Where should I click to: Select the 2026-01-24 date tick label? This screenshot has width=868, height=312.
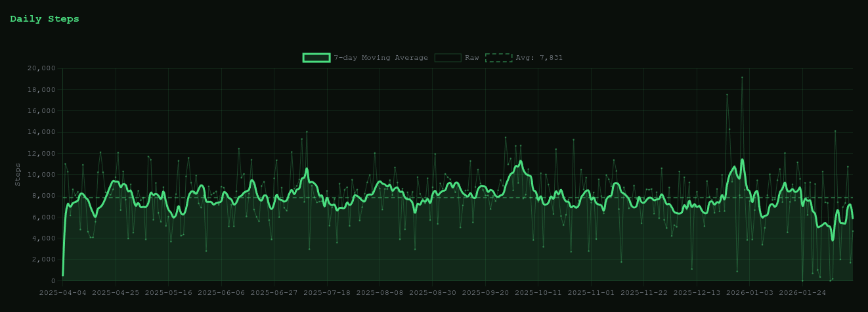[x=802, y=293]
